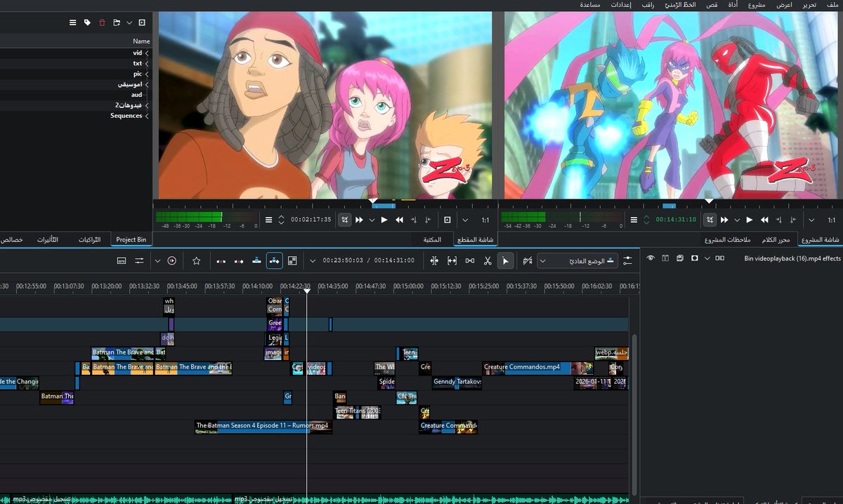Toggle crop edit mode in project monitor

tap(710, 220)
